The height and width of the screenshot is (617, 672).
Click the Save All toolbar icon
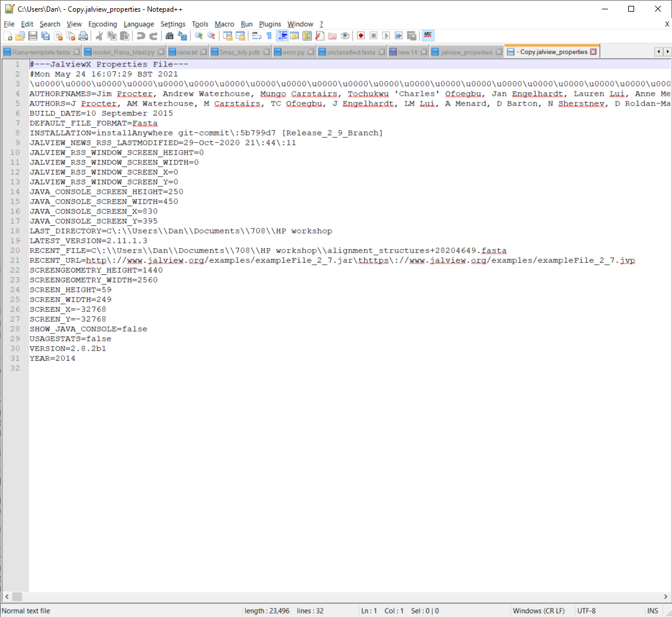pos(45,36)
